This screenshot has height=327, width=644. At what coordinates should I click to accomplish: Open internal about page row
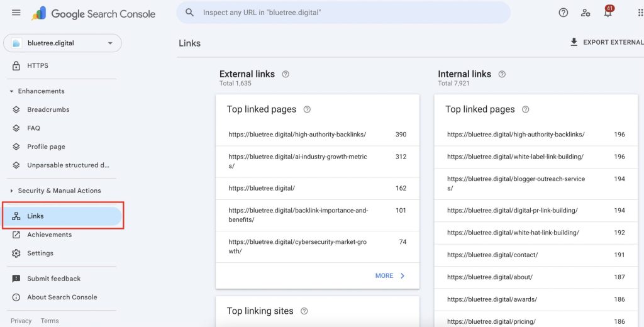pos(536,277)
